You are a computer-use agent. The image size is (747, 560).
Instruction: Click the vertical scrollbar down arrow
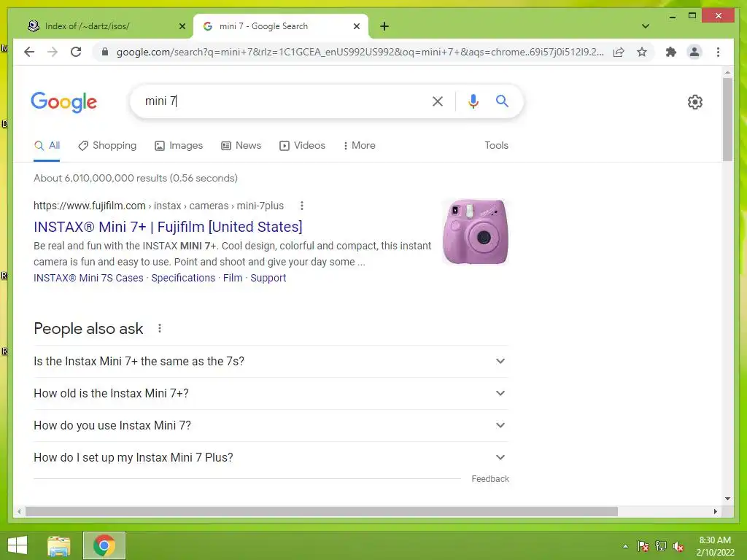pos(727,499)
